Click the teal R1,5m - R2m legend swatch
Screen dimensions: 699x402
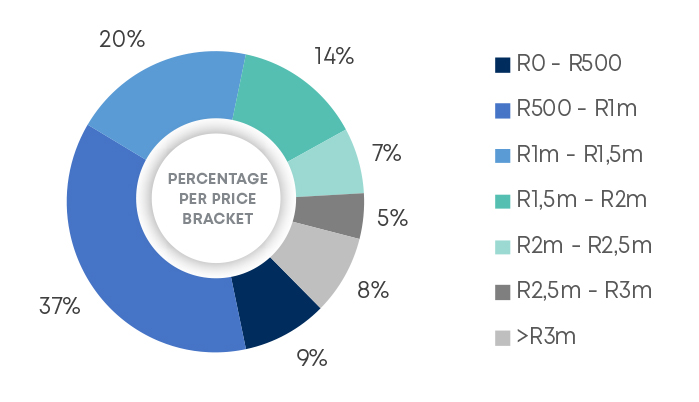click(503, 201)
